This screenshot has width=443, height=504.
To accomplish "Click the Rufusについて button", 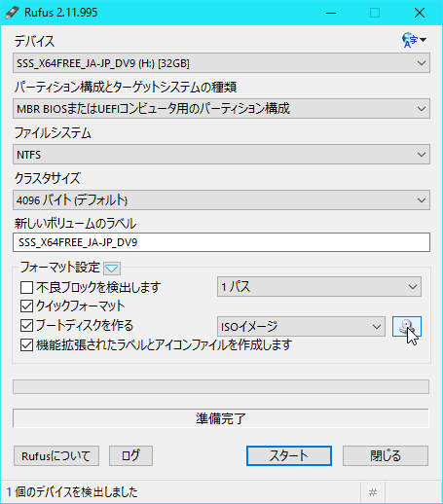I will coord(56,455).
